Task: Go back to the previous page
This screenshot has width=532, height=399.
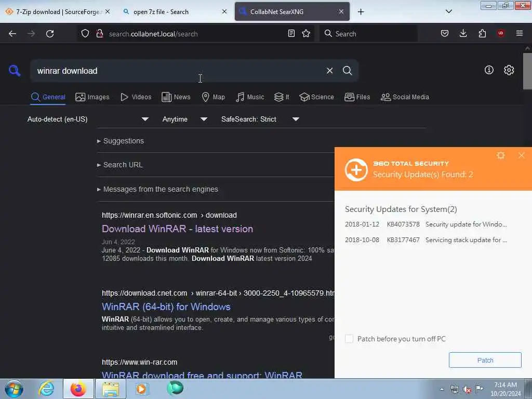Action: (12, 34)
